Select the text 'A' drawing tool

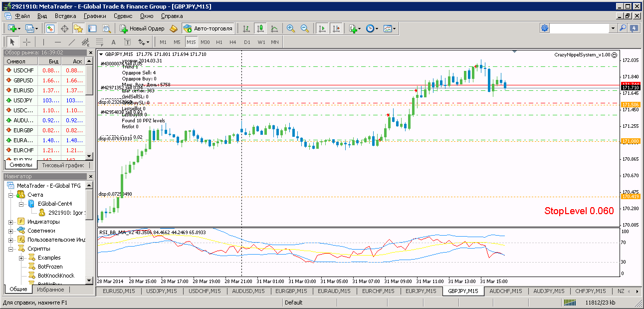(x=113, y=42)
